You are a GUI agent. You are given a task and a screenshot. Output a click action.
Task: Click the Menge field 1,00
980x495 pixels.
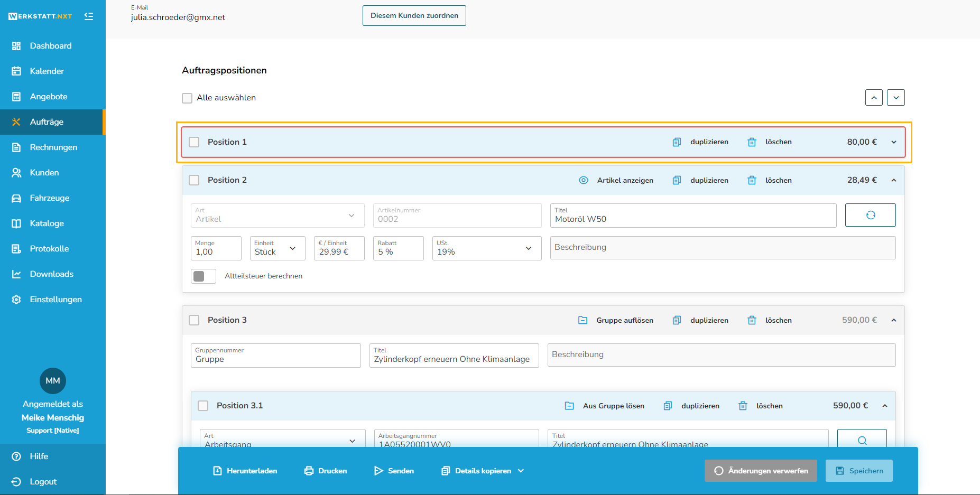tap(216, 248)
